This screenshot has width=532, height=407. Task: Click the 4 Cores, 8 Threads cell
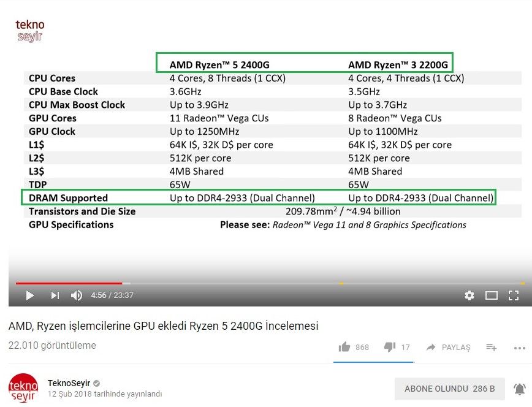pos(227,78)
